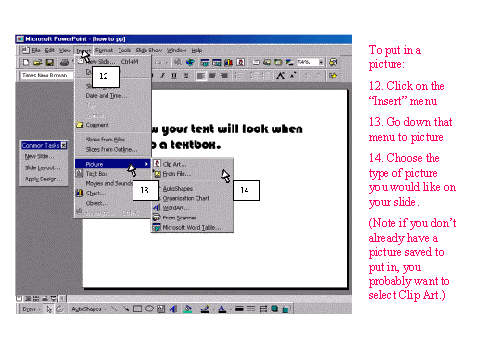This screenshot has width=480, height=360.
Task: Click the Insert WordArt icon in Drawing toolbar
Action: [x=173, y=309]
